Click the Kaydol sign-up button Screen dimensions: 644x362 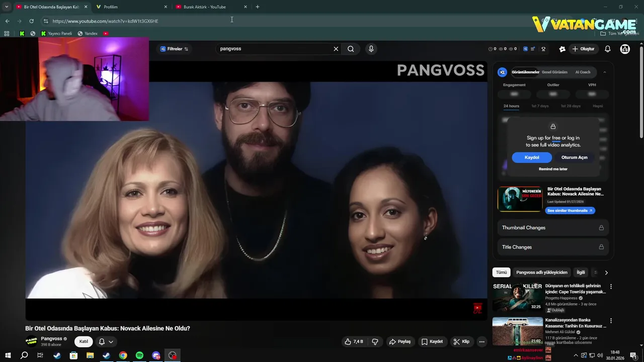(x=532, y=157)
